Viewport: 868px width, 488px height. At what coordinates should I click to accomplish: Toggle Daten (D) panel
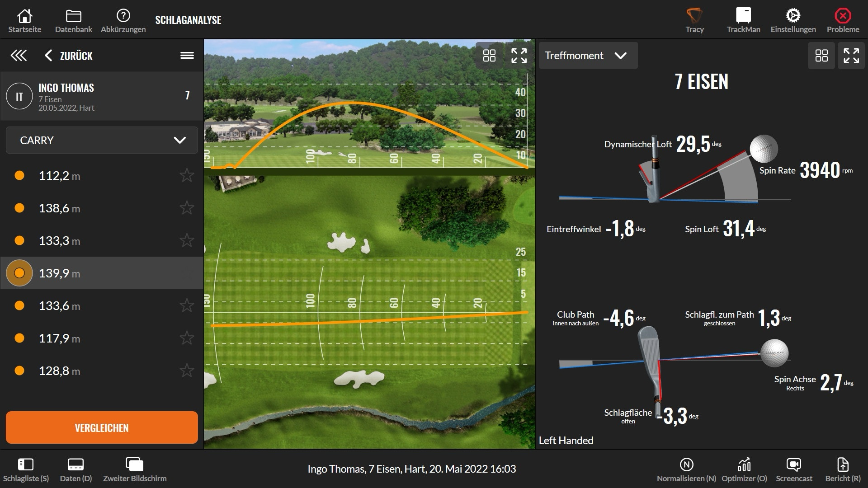(x=75, y=470)
